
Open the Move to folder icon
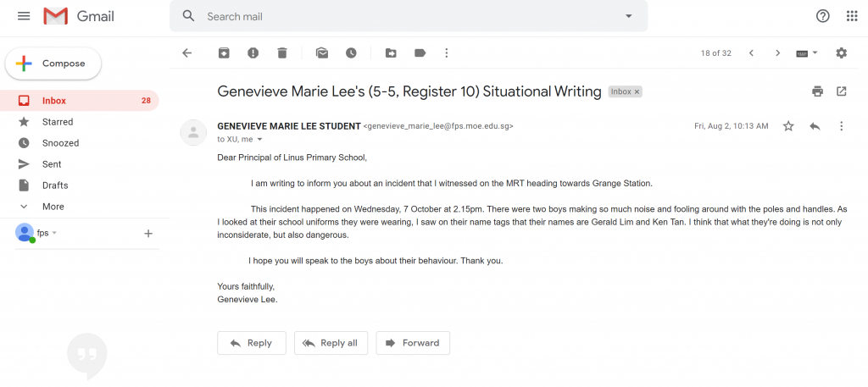pos(391,53)
